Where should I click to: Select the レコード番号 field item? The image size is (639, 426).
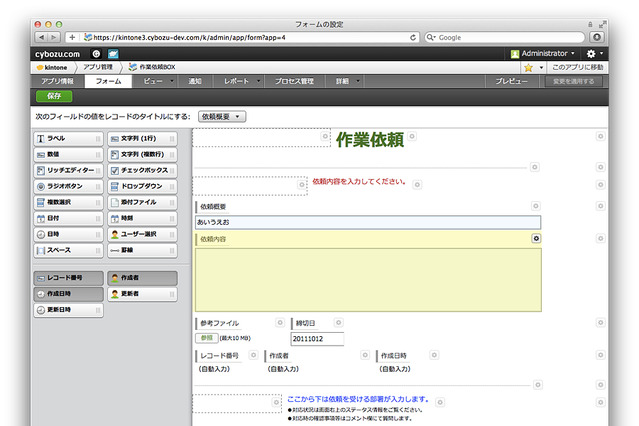click(68, 278)
